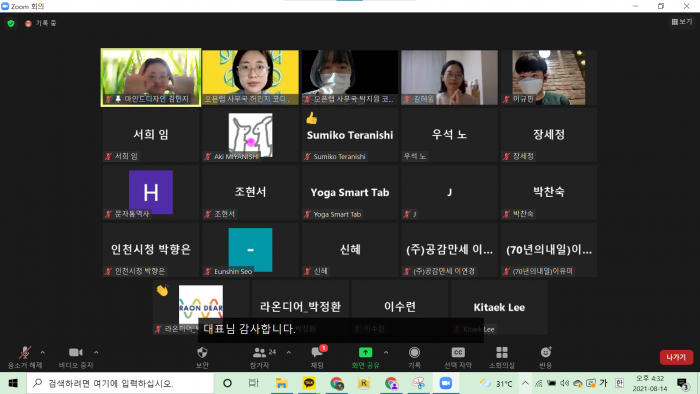Toggle the 한 Korean input mode indicator
The height and width of the screenshot is (394, 700).
[619, 383]
